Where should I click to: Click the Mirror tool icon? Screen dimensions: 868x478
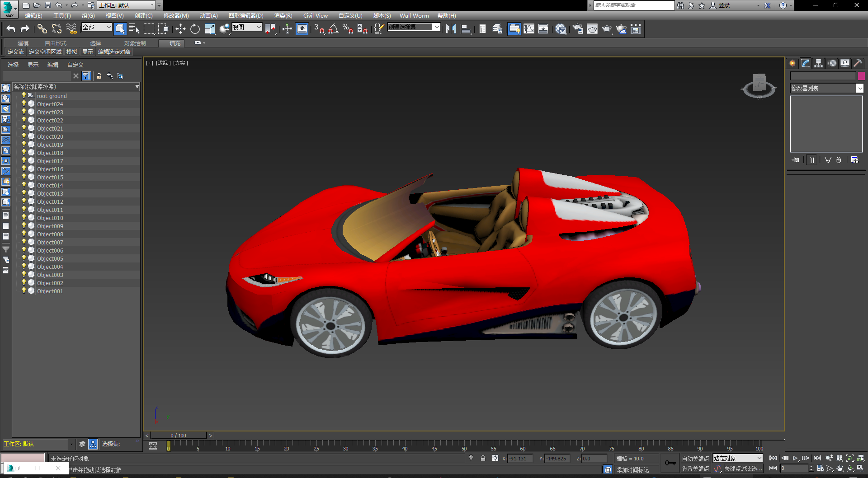(x=451, y=29)
